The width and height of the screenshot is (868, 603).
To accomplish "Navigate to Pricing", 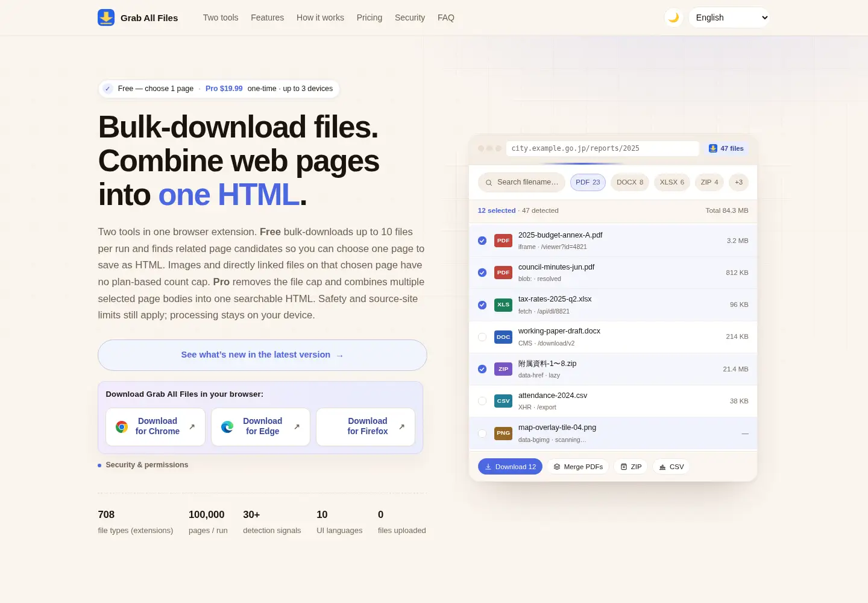I will point(370,17).
